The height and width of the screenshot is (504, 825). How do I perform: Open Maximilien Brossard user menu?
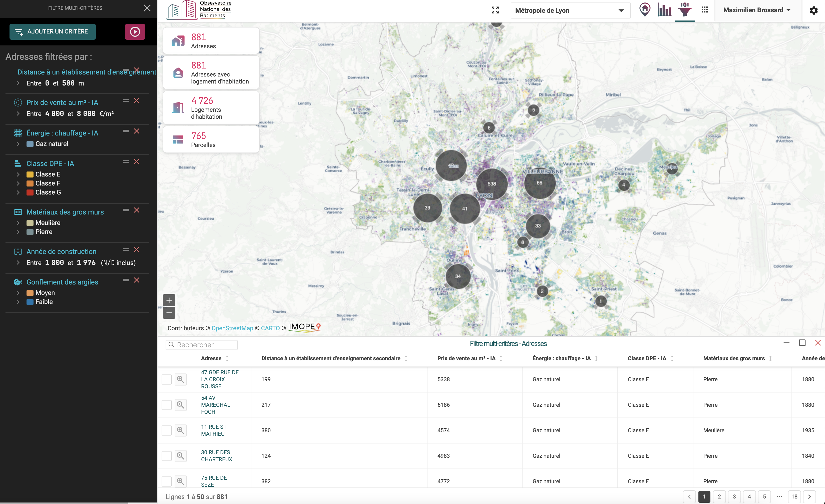(757, 10)
